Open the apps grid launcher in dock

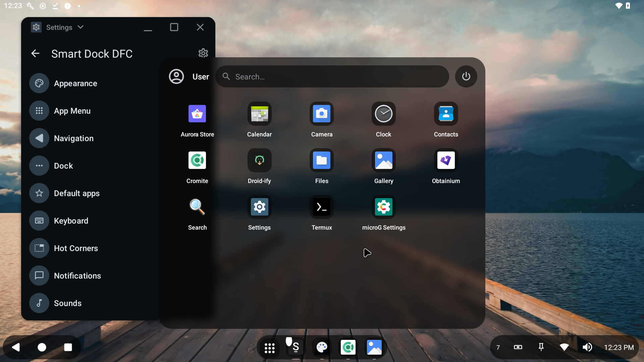click(269, 348)
